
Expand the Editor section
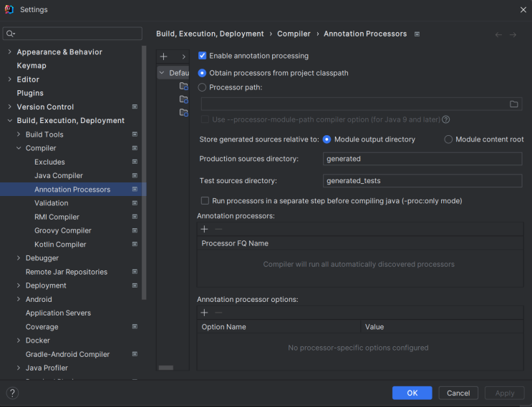click(9, 79)
